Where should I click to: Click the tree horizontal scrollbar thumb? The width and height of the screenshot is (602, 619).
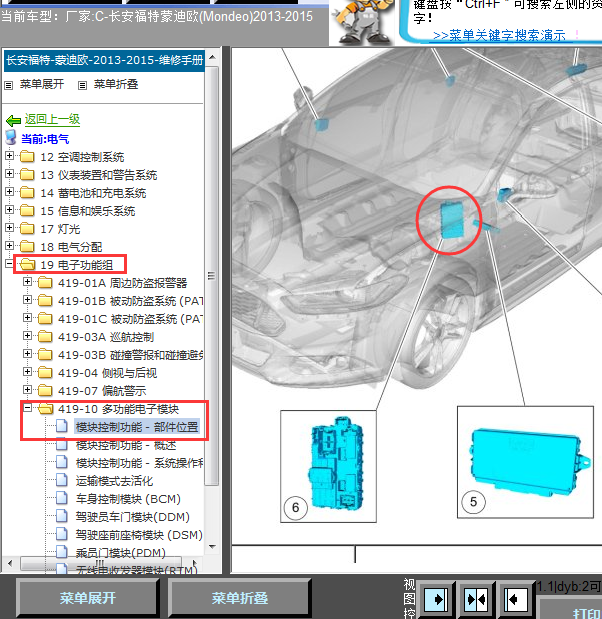pos(101,563)
